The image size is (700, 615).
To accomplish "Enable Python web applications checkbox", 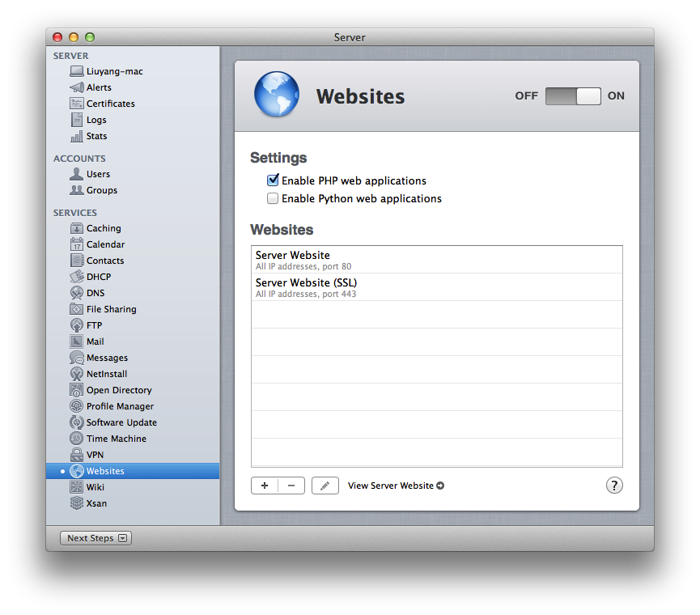I will click(273, 198).
